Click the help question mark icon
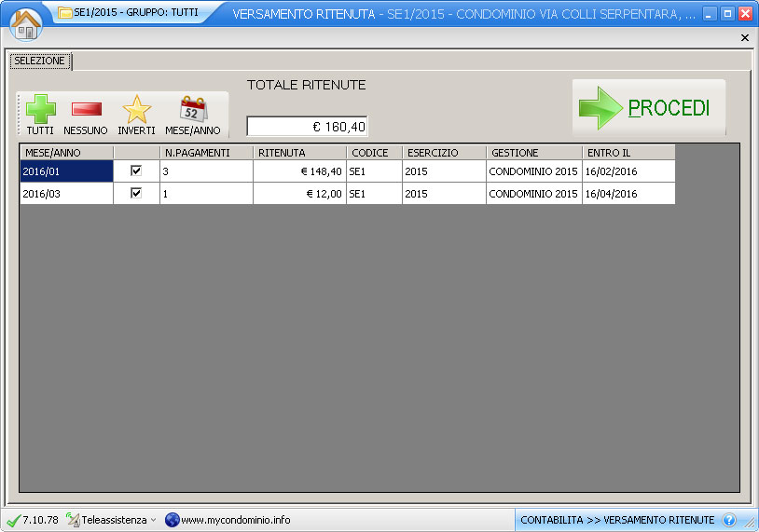This screenshot has width=759, height=532. click(x=729, y=520)
